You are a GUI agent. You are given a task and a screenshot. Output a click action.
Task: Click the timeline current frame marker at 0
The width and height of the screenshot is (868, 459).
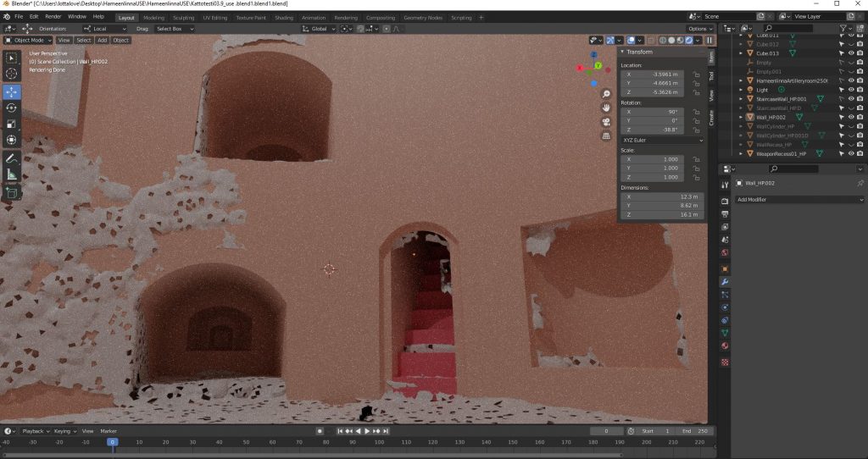point(112,442)
